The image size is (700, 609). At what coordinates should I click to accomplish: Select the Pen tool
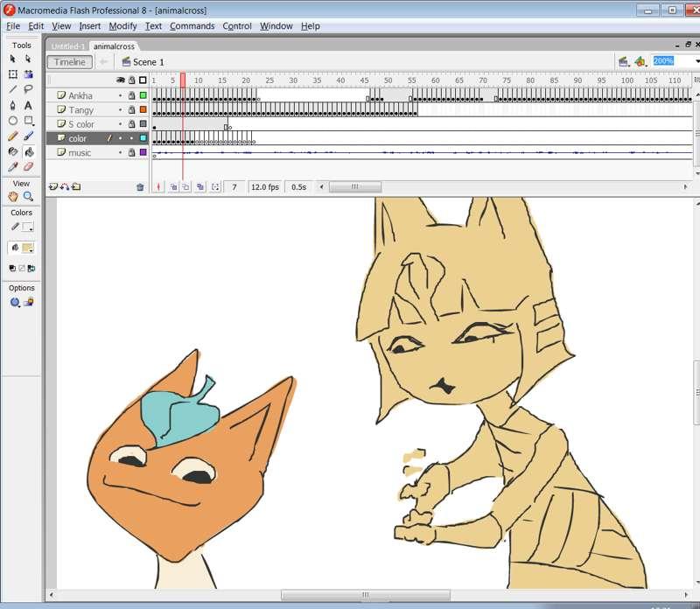[x=12, y=105]
